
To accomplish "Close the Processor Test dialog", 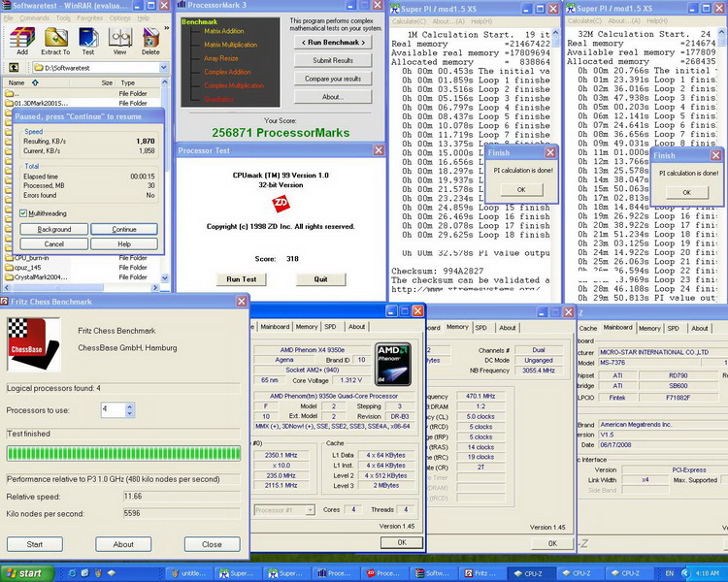I will (379, 150).
